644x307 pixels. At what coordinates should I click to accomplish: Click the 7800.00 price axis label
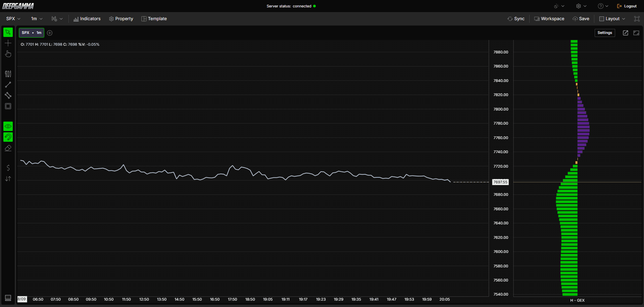pos(501,109)
